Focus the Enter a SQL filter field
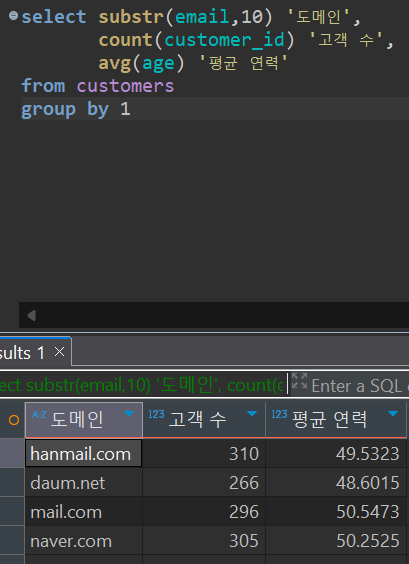The width and height of the screenshot is (409, 564). [360, 386]
